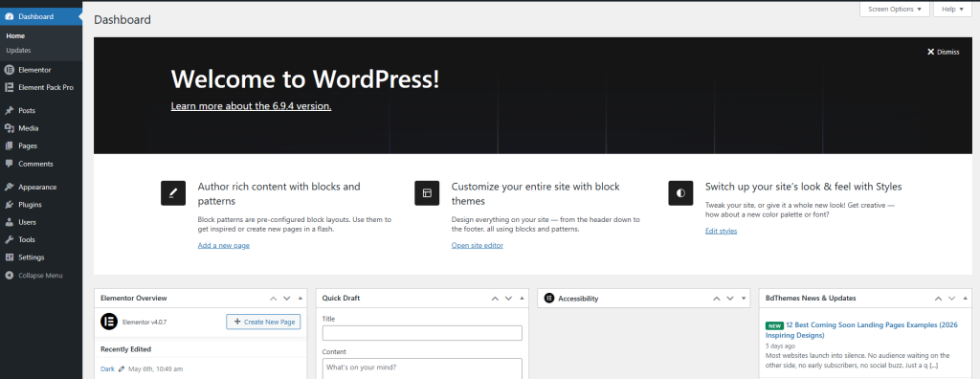Open the Appearance menu
Viewport: 980px width, 379px height.
[37, 187]
